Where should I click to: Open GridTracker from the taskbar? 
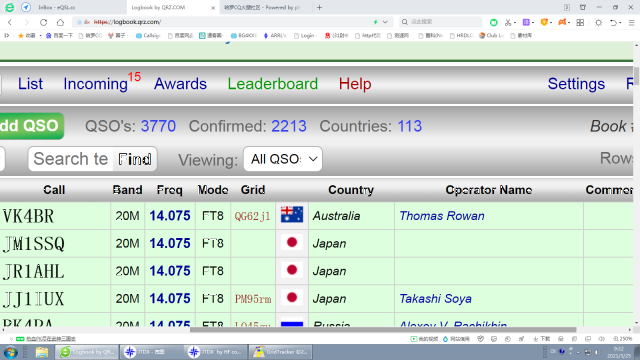280,352
